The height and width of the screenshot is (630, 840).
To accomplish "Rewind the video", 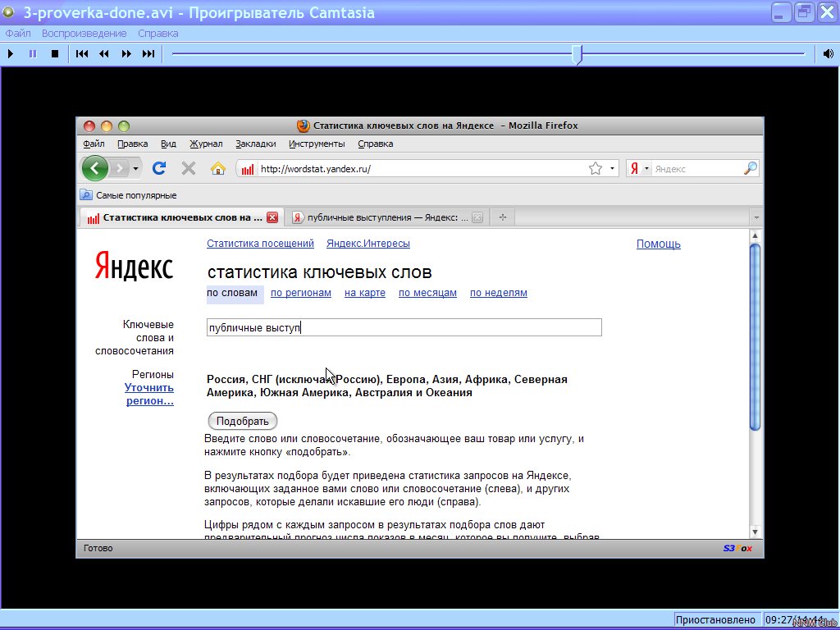I will pos(104,54).
